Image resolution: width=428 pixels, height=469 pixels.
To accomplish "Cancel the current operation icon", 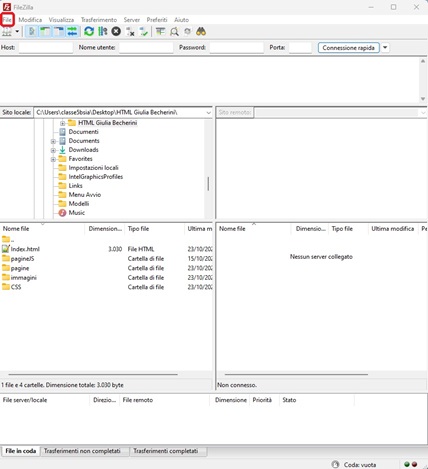I will pos(116,32).
